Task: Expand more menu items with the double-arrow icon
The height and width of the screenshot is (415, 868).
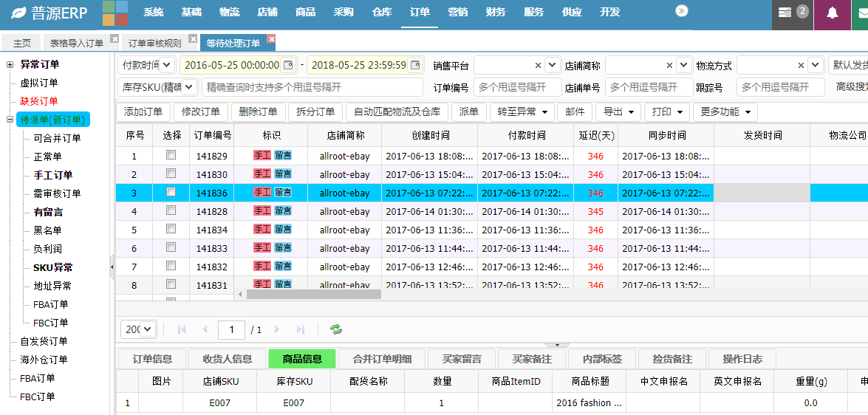Action: [683, 10]
